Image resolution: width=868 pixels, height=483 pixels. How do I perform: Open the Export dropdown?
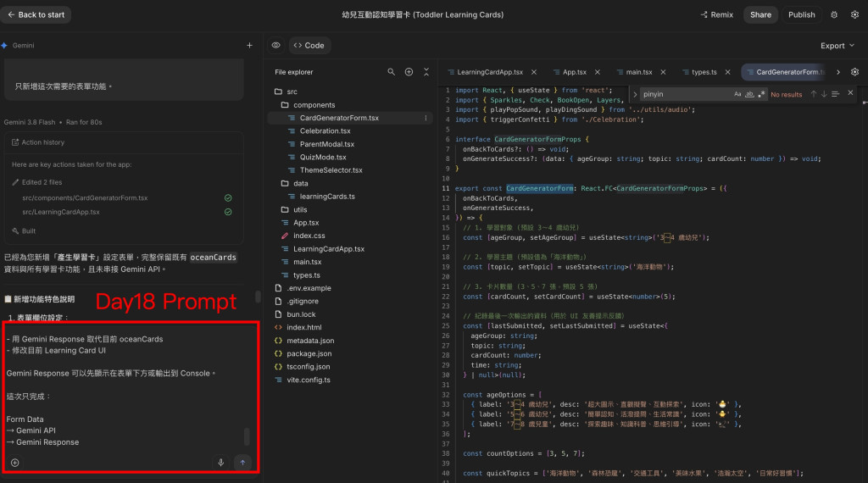click(837, 46)
